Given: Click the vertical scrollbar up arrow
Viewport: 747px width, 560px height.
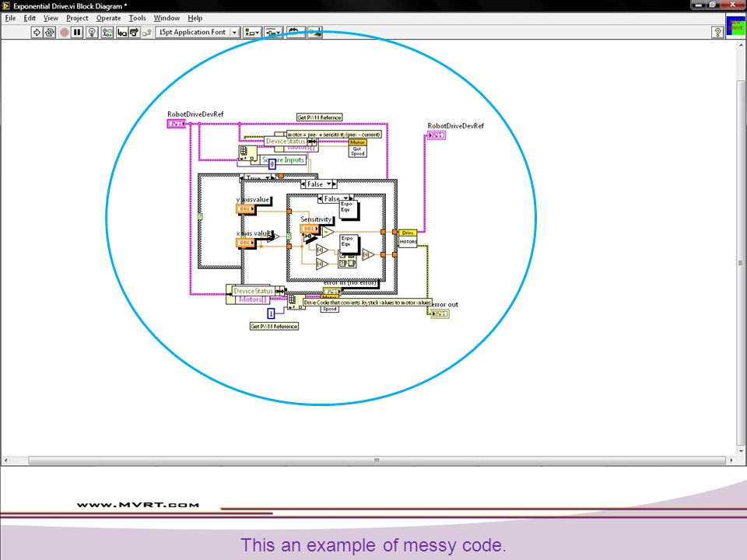Looking at the screenshot, I should point(741,45).
